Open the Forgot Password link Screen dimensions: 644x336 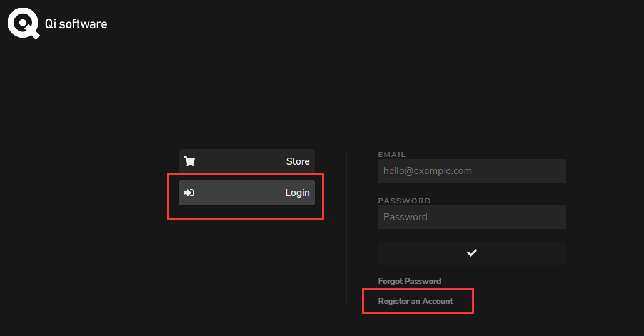(410, 282)
